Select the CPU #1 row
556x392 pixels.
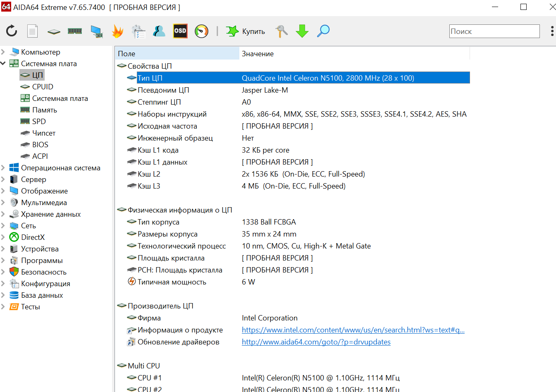point(298,378)
